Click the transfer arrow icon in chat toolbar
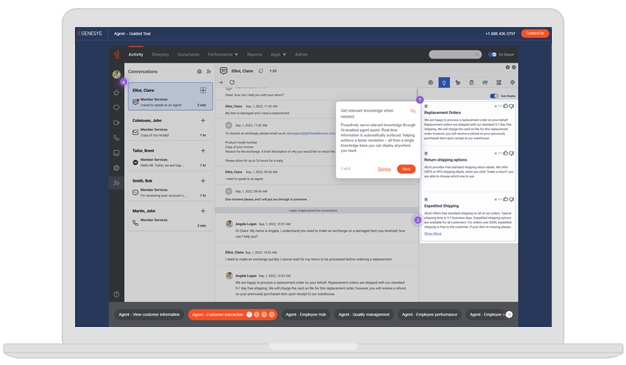The width and height of the screenshot is (626, 365). (x=221, y=82)
